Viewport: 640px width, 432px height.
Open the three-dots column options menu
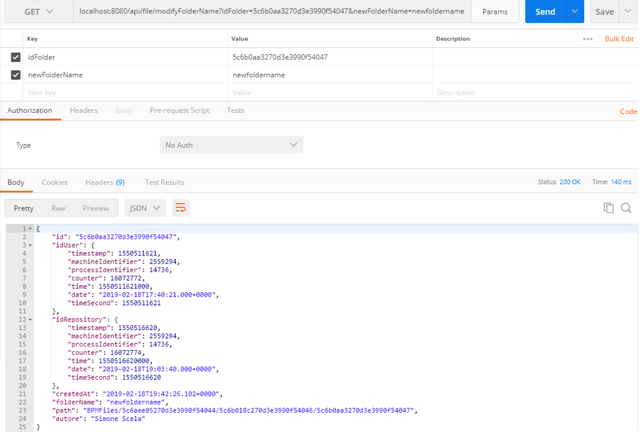click(587, 39)
